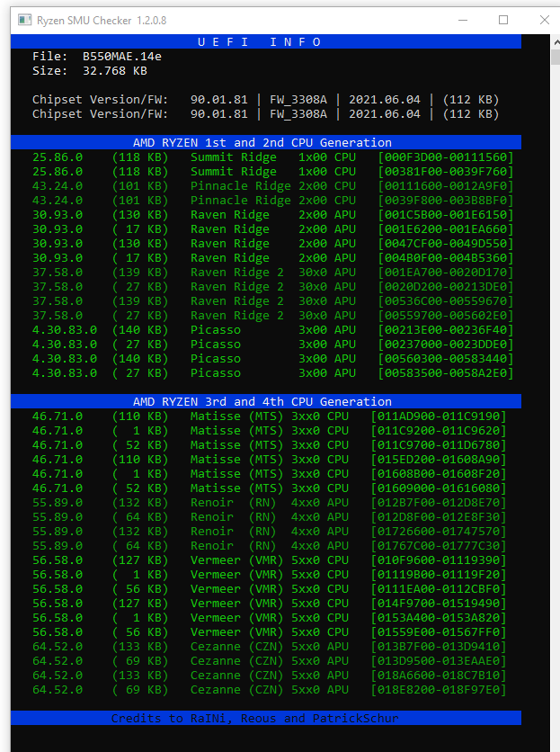Select Vermeer row at 010F9600-01119390
This screenshot has height=752, width=560.
(270, 560)
